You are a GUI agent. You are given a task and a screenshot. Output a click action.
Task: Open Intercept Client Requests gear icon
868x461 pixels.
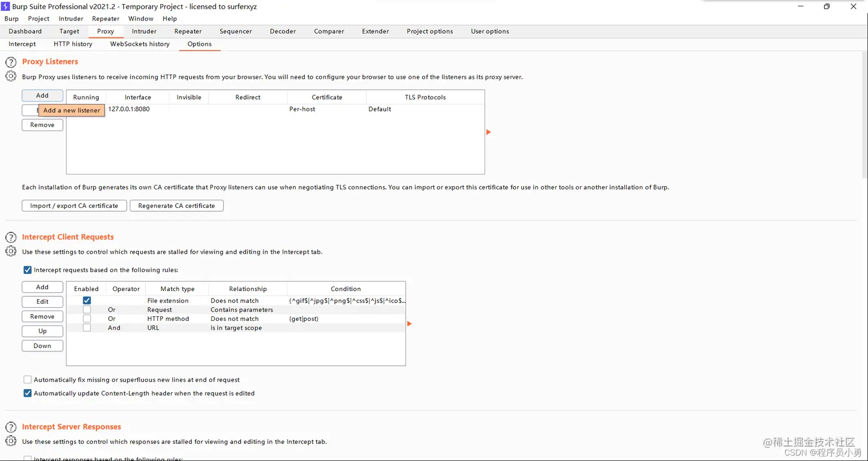[x=11, y=251]
